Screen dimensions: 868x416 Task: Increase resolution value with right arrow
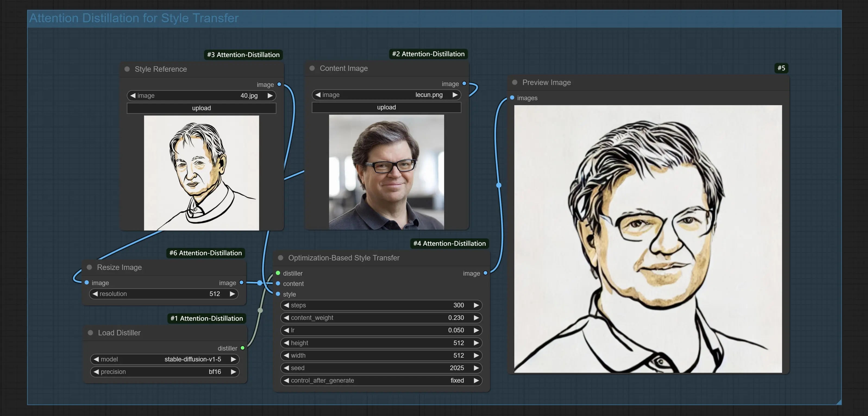(x=232, y=294)
